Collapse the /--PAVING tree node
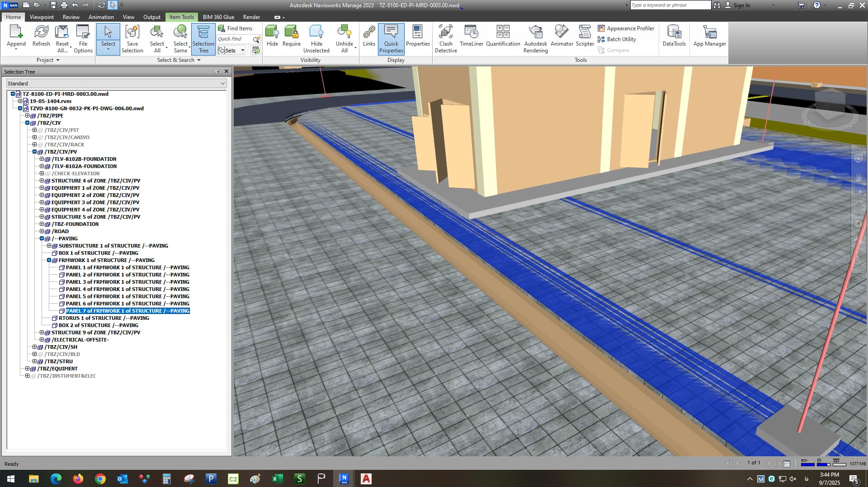868x487 pixels. tap(42, 239)
